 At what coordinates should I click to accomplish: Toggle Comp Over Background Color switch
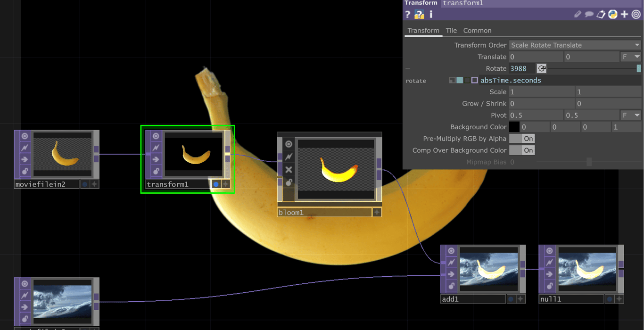pyautogui.click(x=522, y=150)
